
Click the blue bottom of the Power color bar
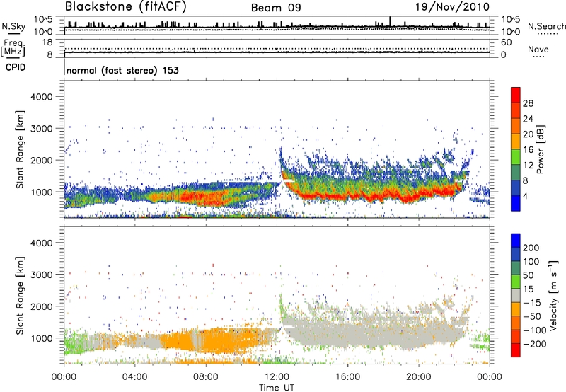coord(516,204)
